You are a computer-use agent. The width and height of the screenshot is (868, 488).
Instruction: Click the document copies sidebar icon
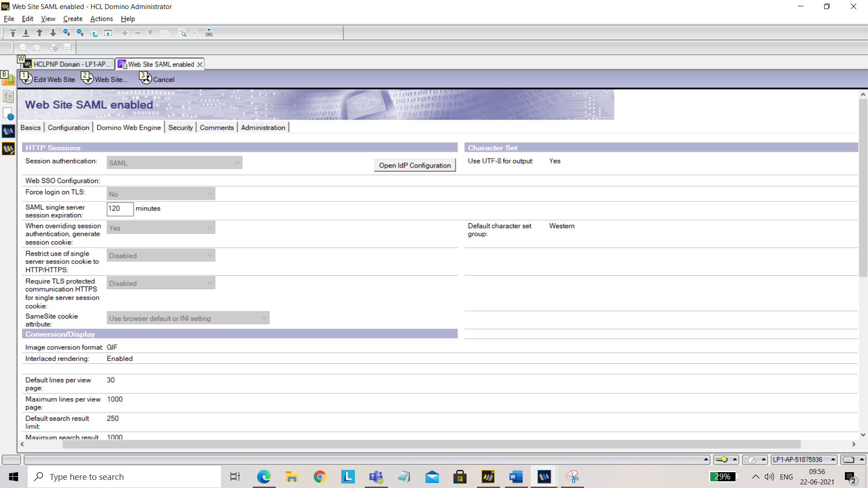click(8, 96)
